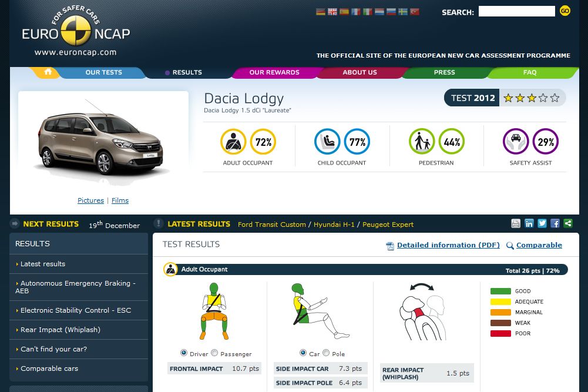Viewport: 588px width, 392px height.
Task: Click the green GOOD legend swatch
Action: (x=500, y=291)
